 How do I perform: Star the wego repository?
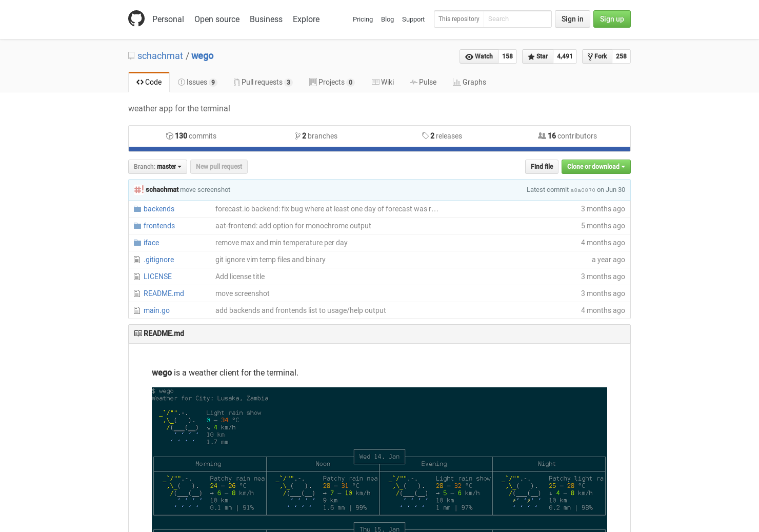[x=537, y=56]
